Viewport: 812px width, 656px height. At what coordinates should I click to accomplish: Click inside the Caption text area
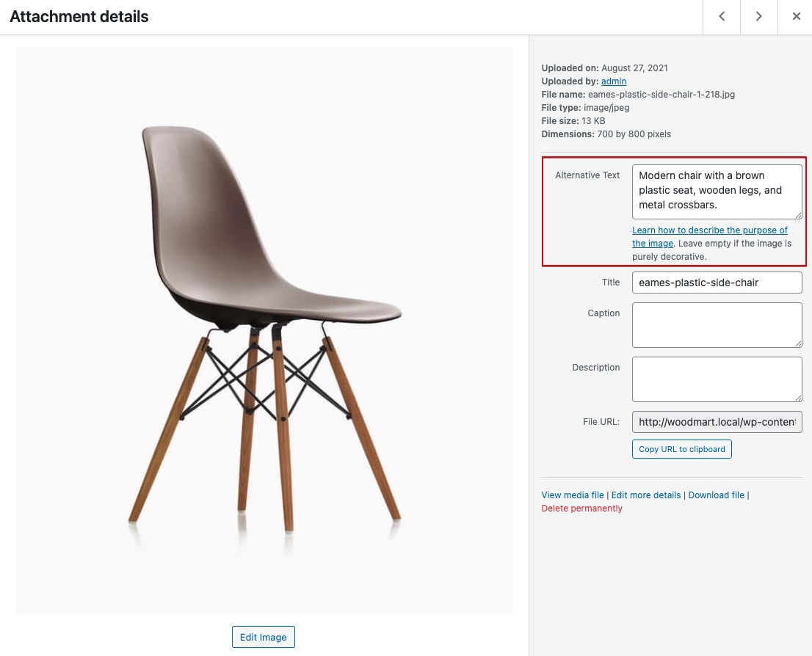pyautogui.click(x=717, y=324)
